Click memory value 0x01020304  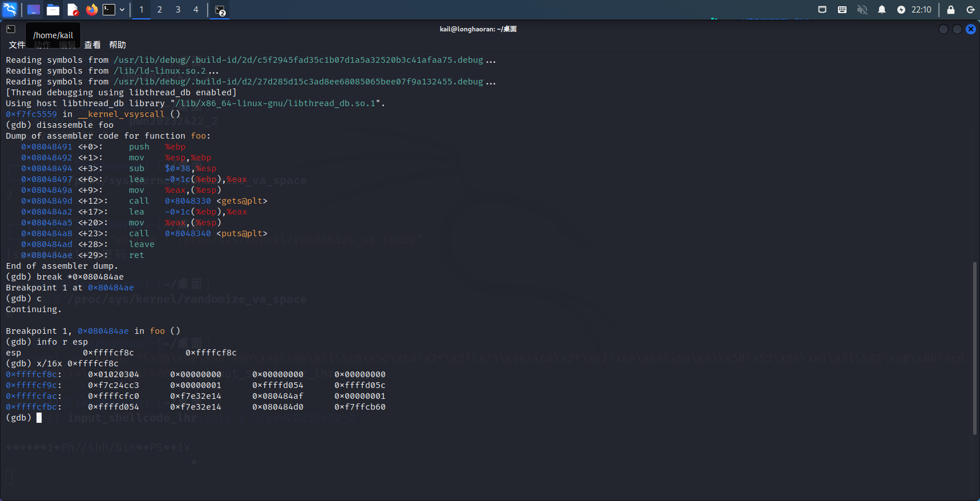(x=114, y=374)
